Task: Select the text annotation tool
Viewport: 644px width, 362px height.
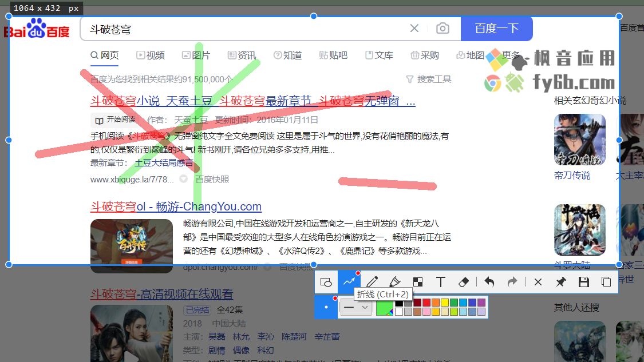Action: click(441, 282)
